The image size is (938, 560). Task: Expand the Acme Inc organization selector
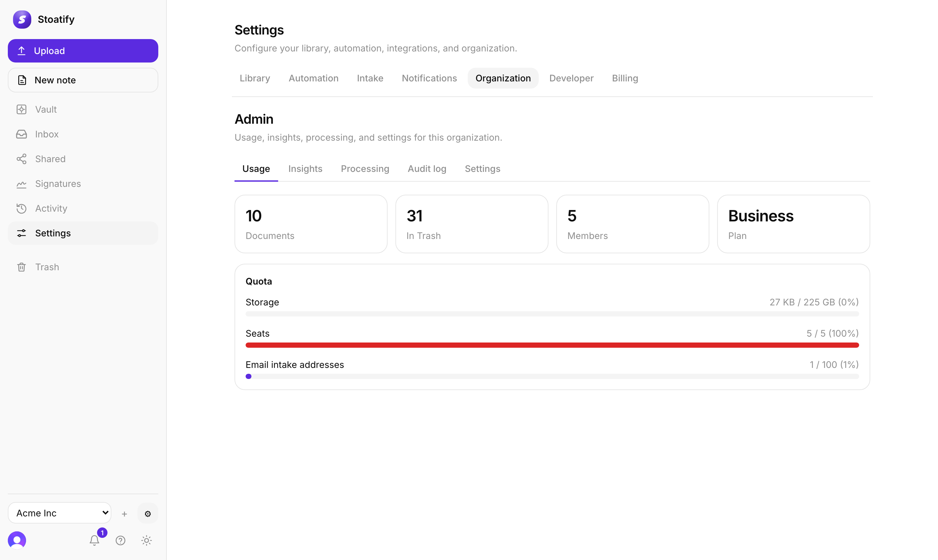click(60, 513)
